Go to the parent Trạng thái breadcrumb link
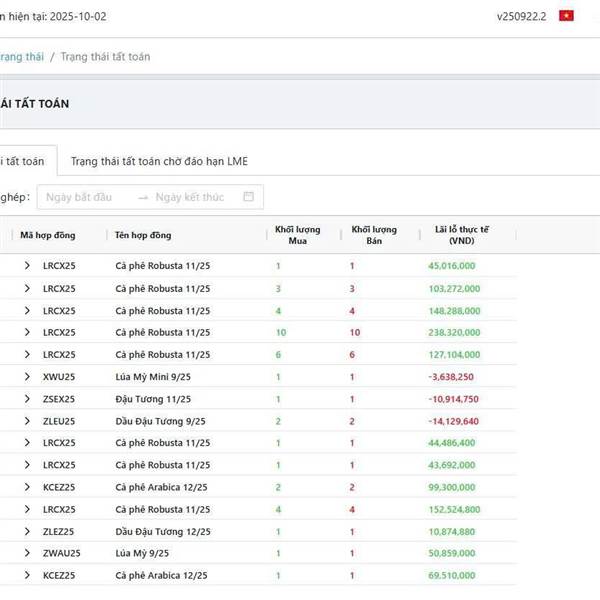The width and height of the screenshot is (600, 600). pos(21,57)
